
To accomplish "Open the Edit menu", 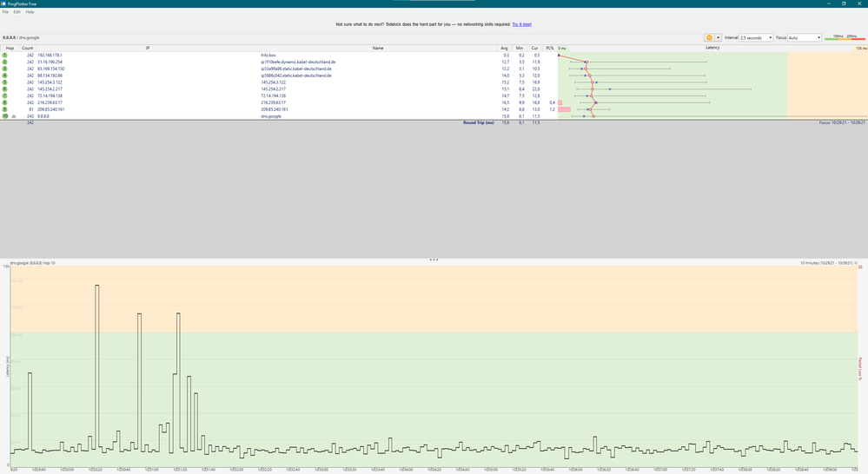I will pos(17,11).
